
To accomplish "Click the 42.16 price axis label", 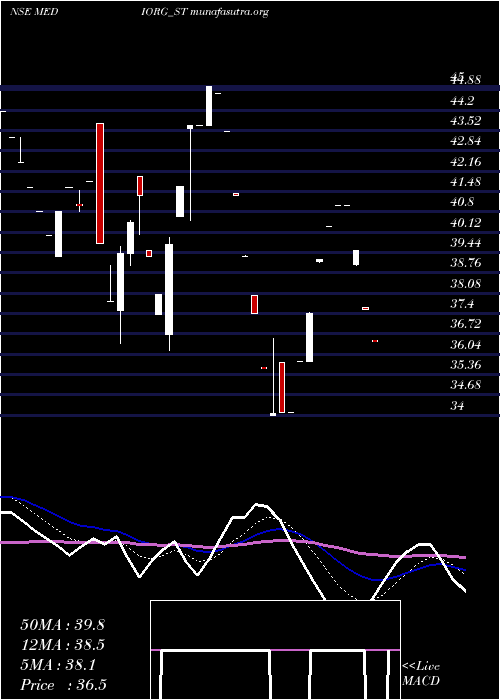I will coord(466,162).
